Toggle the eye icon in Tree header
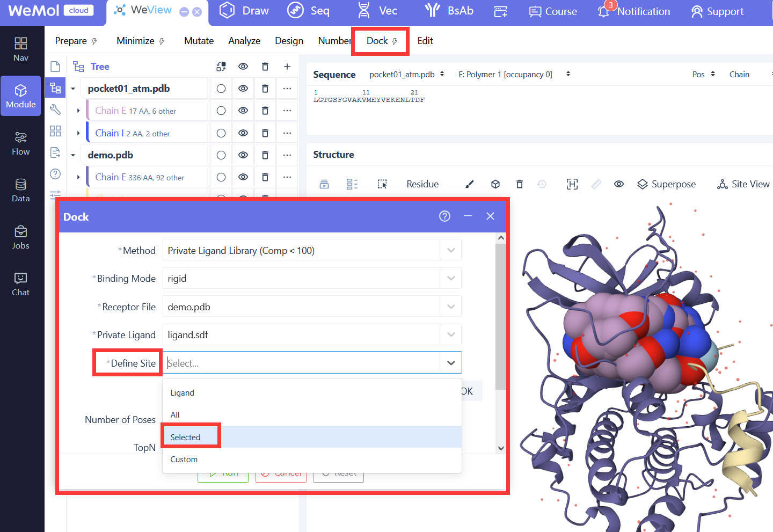773x532 pixels. tap(243, 67)
